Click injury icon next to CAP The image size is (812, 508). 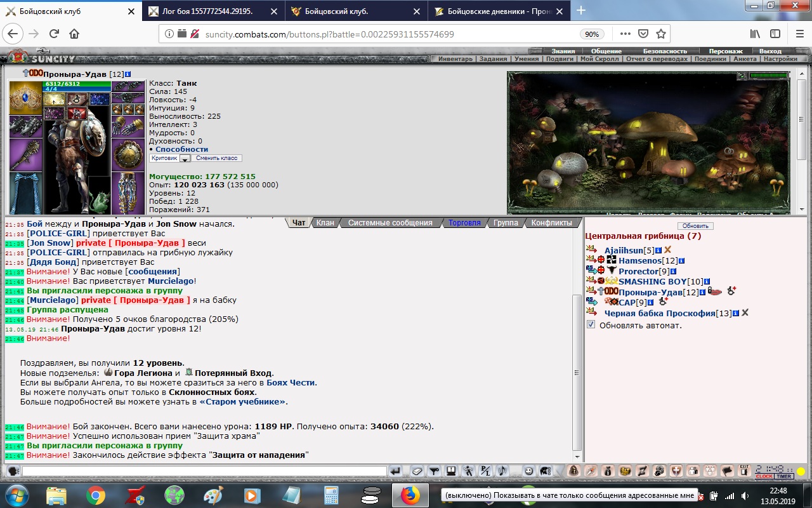pos(664,302)
